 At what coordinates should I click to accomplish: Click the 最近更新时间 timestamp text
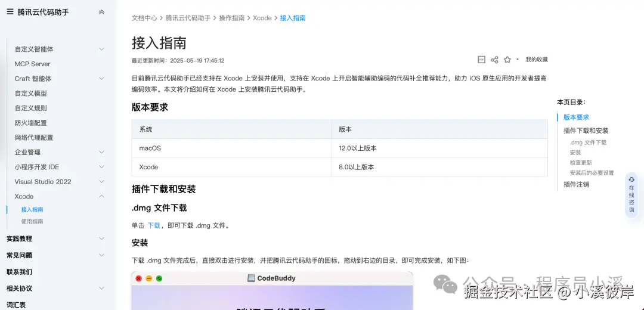(x=178, y=60)
